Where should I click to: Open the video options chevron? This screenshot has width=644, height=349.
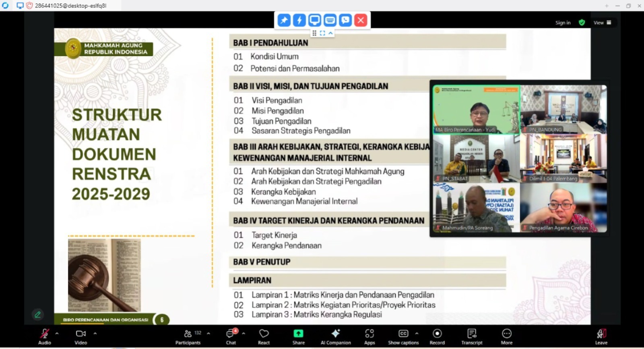tap(95, 333)
